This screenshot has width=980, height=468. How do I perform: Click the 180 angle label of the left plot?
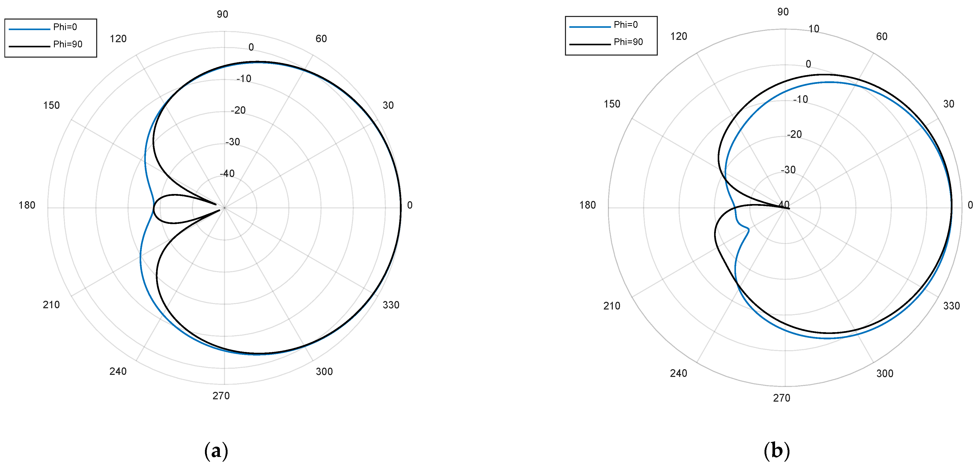[27, 206]
